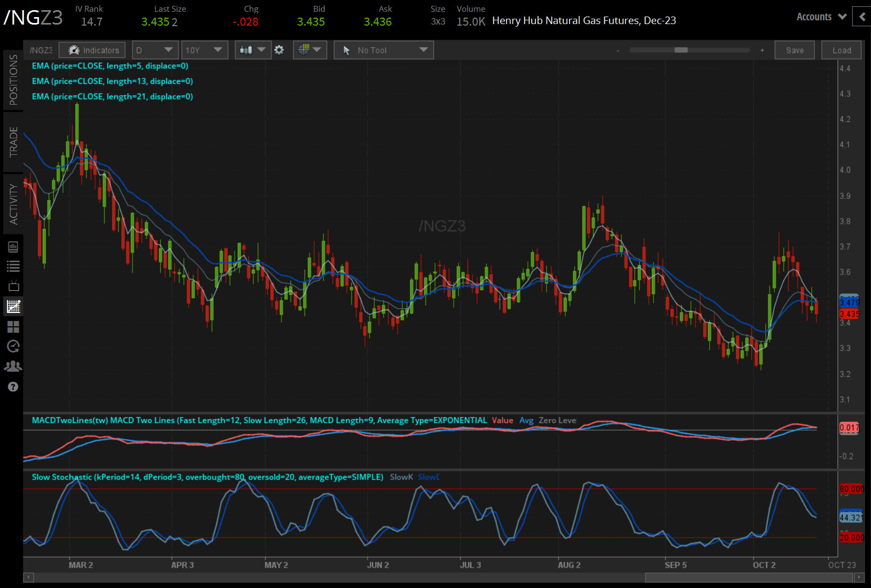Expand the No Tool drawing dropdown

(x=384, y=50)
